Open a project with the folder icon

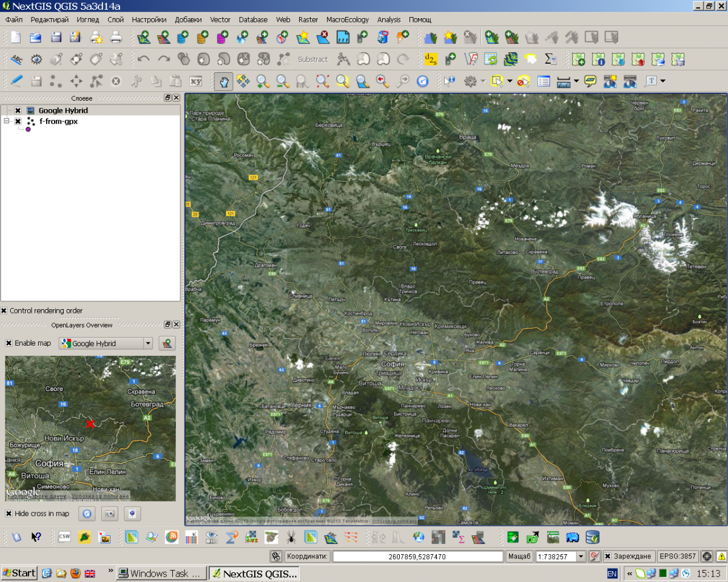tap(36, 38)
